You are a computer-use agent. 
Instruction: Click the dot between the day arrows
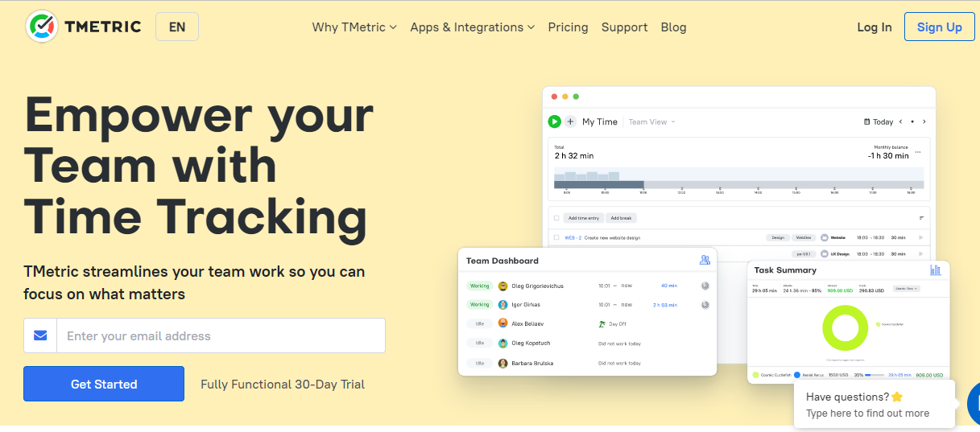pyautogui.click(x=912, y=121)
